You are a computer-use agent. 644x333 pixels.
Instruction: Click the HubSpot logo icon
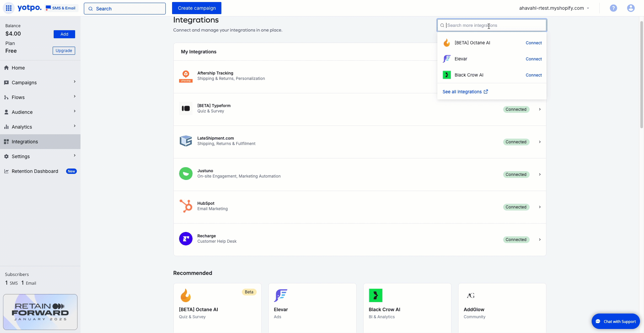tap(186, 206)
